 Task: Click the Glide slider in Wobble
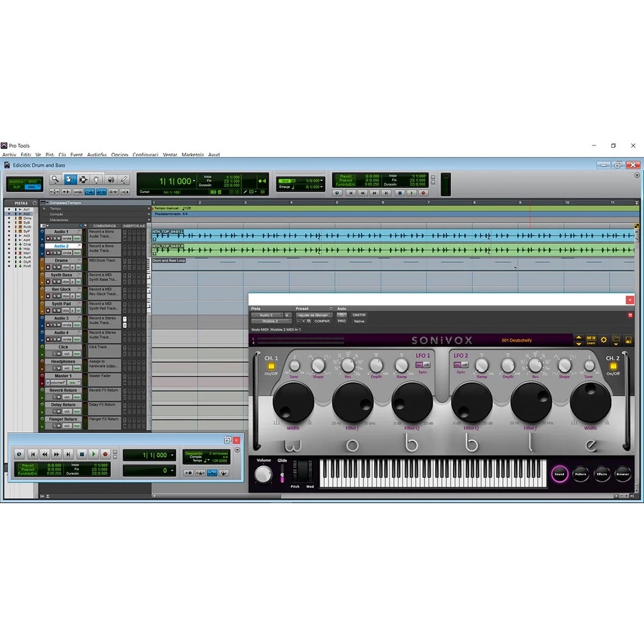click(x=282, y=474)
